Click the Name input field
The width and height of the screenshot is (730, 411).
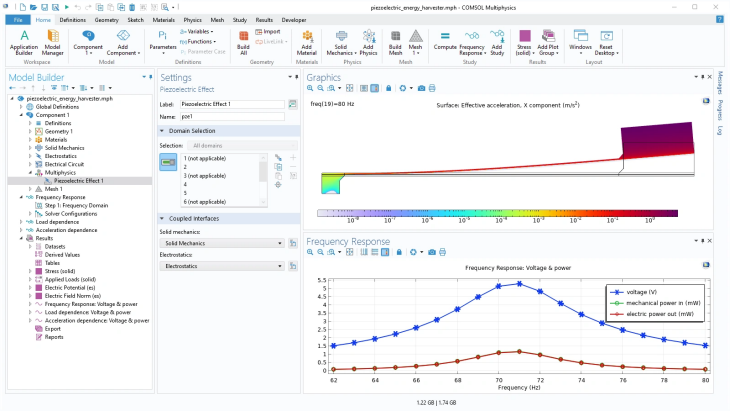232,117
